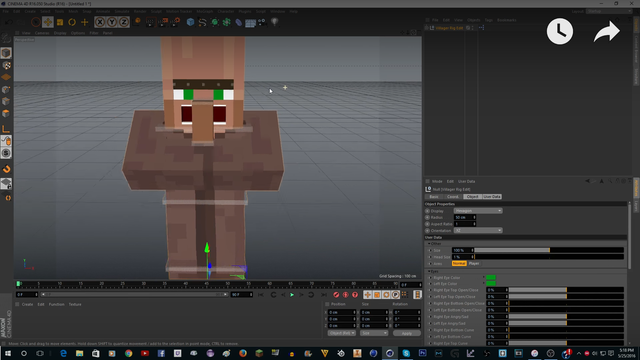Click the Undo arrow icon
The height and width of the screenshot is (360, 640).
[9, 22]
